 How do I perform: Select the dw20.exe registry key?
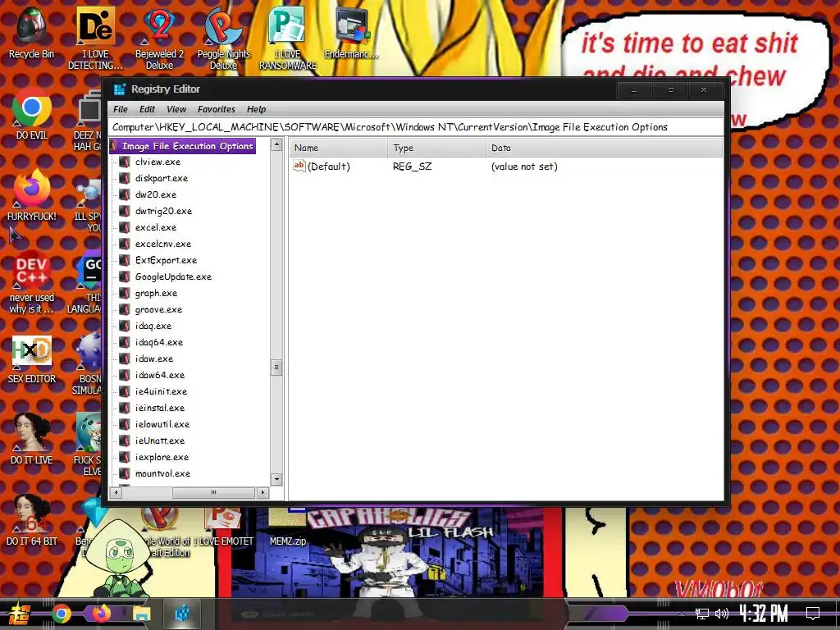pyautogui.click(x=155, y=195)
